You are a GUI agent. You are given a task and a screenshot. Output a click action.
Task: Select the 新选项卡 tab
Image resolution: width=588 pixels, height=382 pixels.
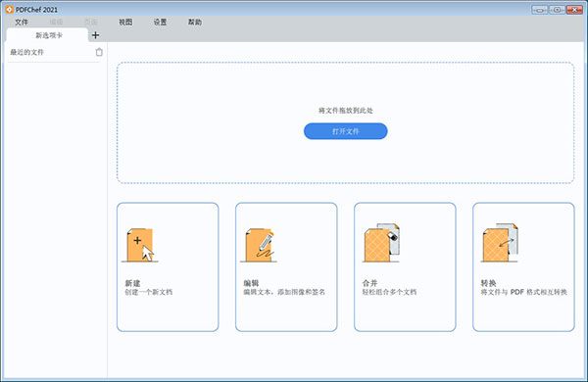click(x=48, y=35)
